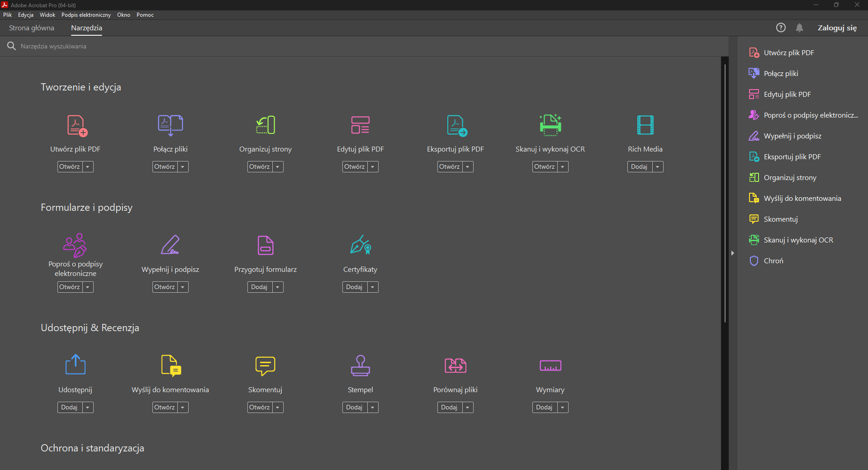Image resolution: width=868 pixels, height=470 pixels.
Task: Click the Udostępnij share icon
Action: coord(76,365)
